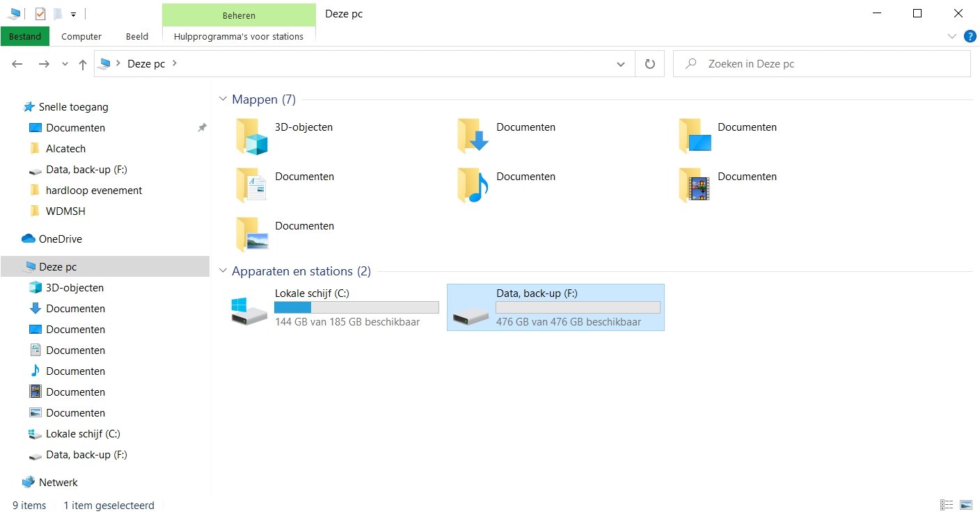Switch to details view in status bar
Viewport: 980px width, 516px height.
(x=947, y=505)
